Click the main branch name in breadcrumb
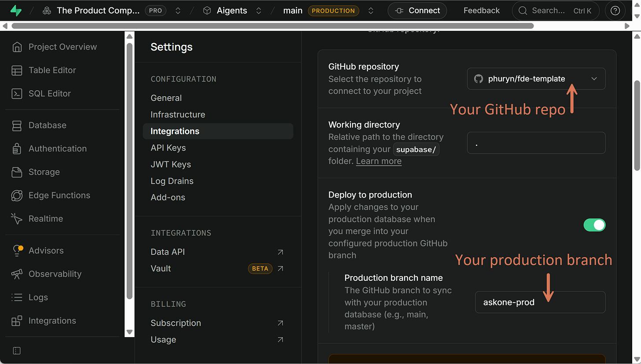The width and height of the screenshot is (641, 364). point(293,11)
